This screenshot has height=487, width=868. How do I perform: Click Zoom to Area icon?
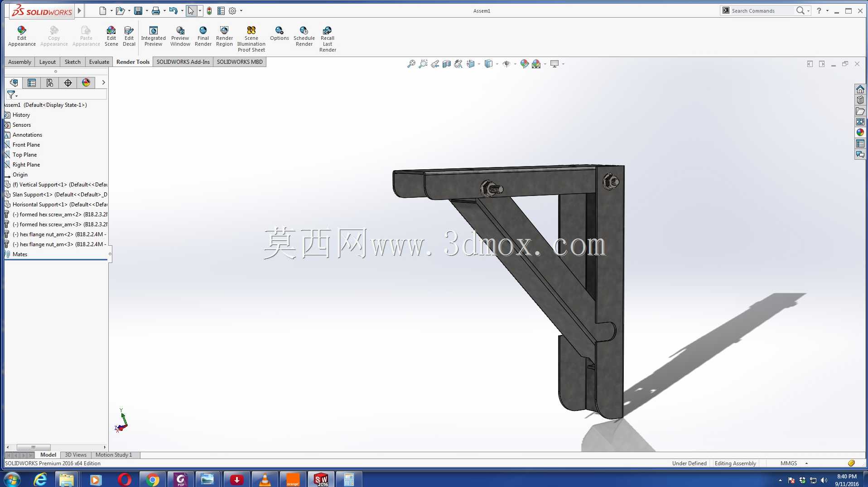[x=423, y=64]
